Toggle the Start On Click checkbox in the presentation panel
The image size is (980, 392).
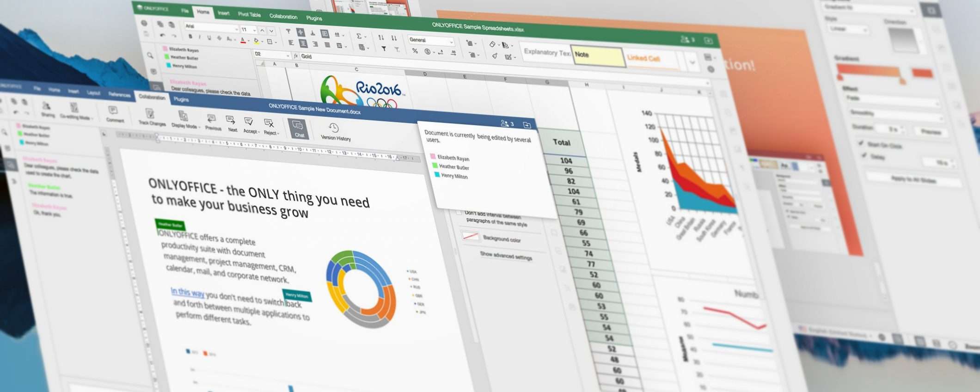pos(861,143)
